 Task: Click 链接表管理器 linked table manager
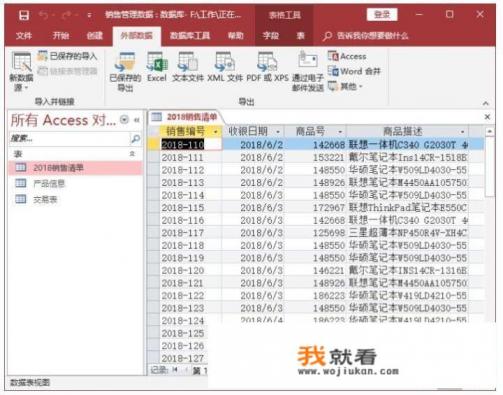68,71
